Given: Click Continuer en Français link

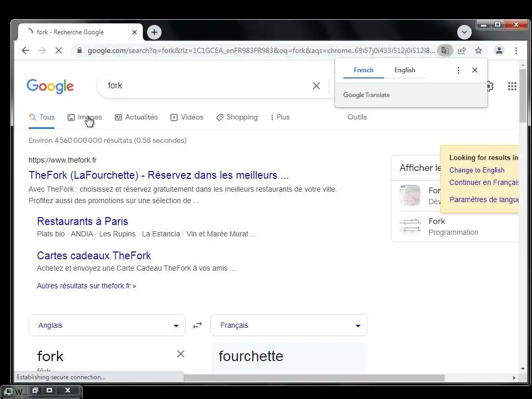Looking at the screenshot, I should 484,182.
